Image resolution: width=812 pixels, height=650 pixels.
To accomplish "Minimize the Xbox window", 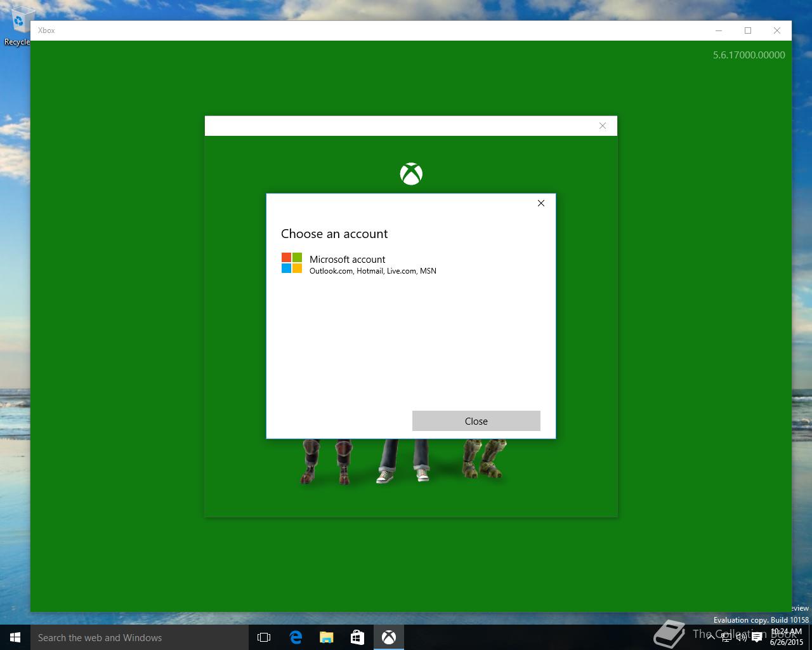I will [x=719, y=30].
